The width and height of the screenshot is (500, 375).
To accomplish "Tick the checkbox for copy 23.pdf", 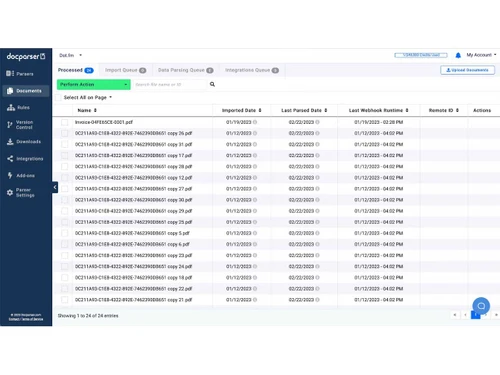I will (65, 256).
